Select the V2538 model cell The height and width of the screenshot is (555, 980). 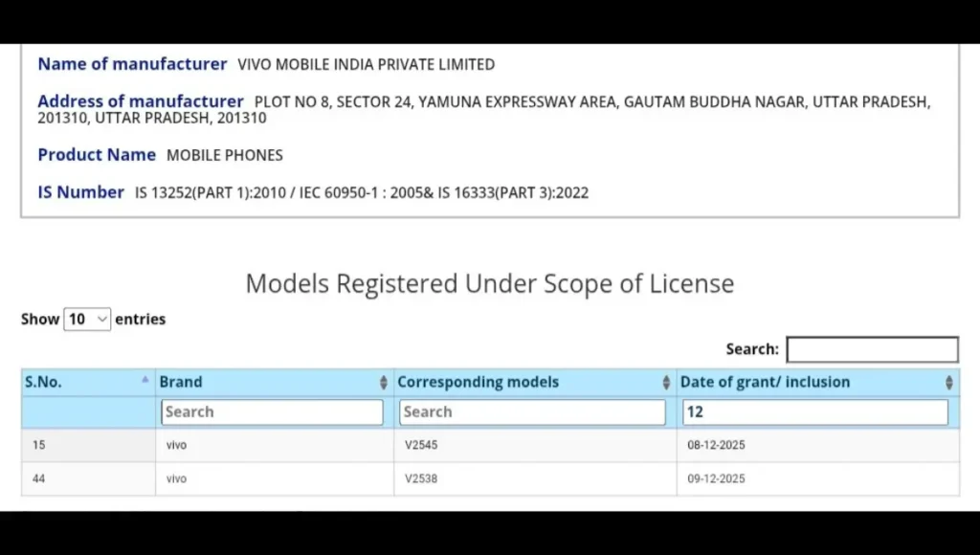pyautogui.click(x=421, y=478)
